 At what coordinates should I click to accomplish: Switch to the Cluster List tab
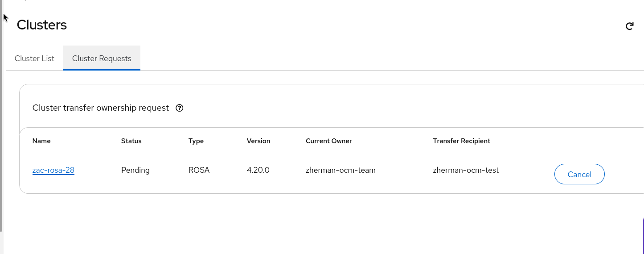tap(34, 58)
